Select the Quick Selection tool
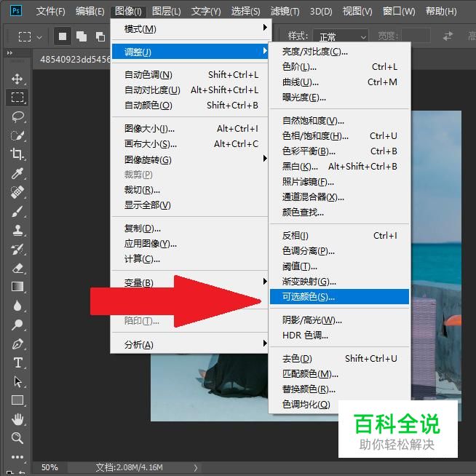The width and height of the screenshot is (476, 476). tap(17, 135)
